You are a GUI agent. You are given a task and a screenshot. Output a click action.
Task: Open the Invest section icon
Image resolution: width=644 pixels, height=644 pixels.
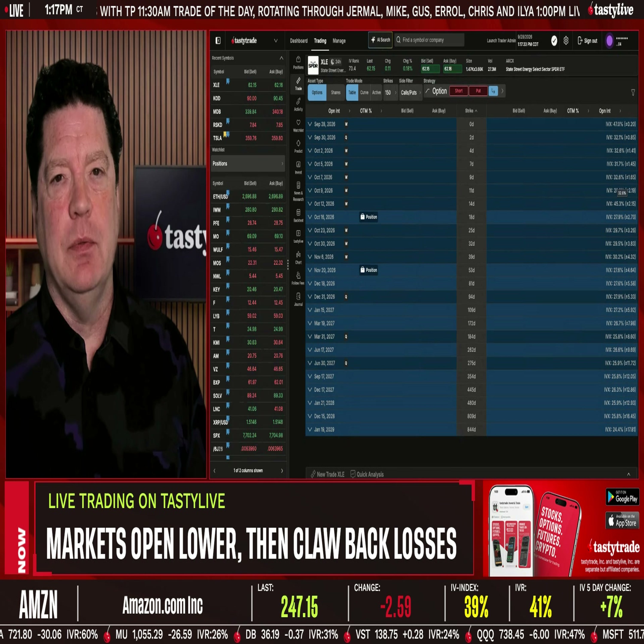tap(298, 168)
